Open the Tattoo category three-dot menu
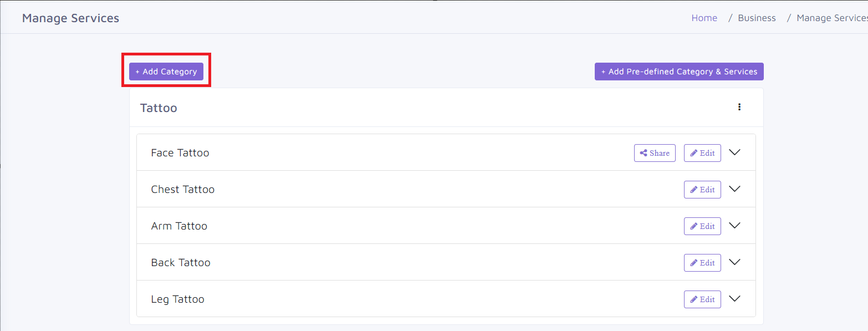 pos(739,107)
